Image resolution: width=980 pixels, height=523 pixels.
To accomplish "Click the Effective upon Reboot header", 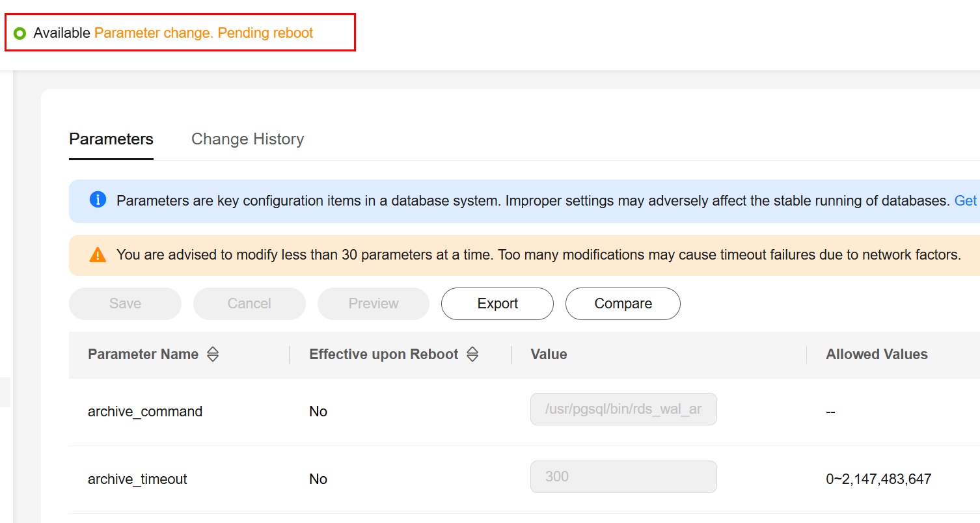I will [384, 355].
